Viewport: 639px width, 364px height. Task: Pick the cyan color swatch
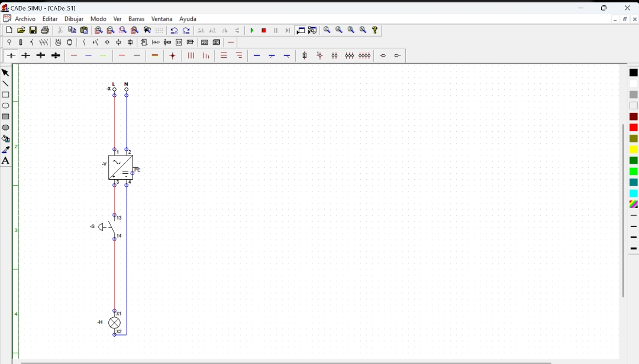(633, 193)
